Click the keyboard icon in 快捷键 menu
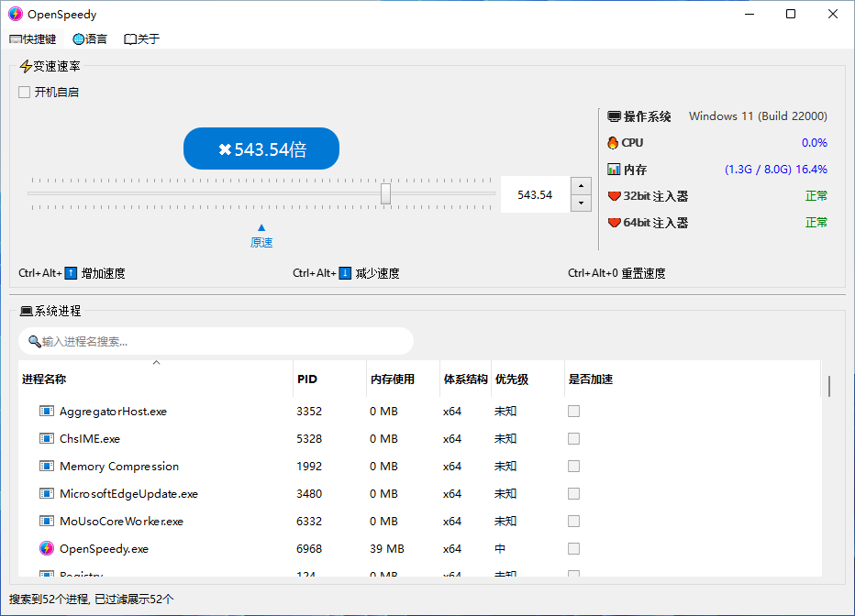Viewport: 855px width, 616px height. [x=16, y=39]
